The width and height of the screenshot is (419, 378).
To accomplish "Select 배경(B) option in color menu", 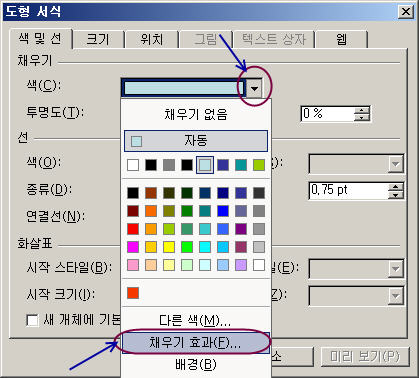I will (195, 364).
